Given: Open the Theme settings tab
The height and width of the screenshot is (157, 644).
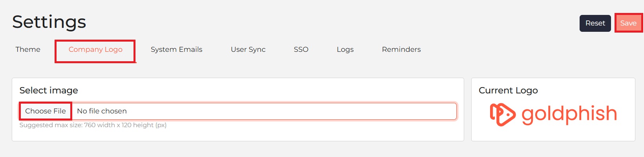Looking at the screenshot, I should pos(28,49).
